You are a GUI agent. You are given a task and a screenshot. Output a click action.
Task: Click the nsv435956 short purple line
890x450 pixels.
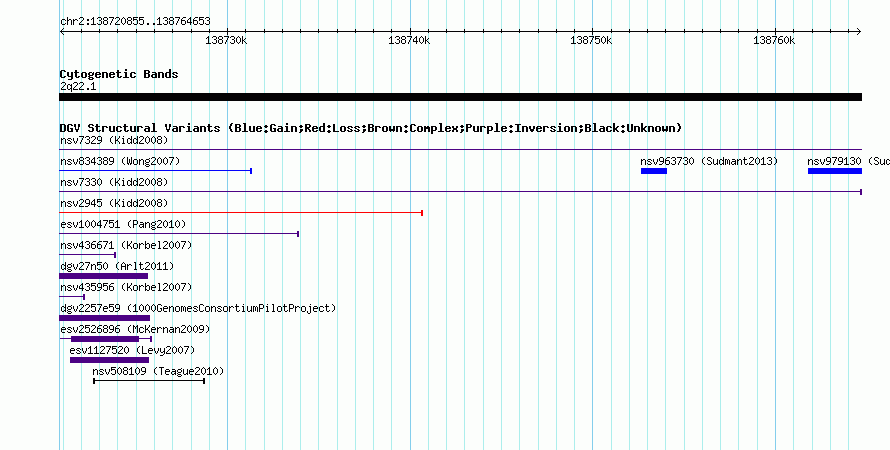tap(72, 297)
